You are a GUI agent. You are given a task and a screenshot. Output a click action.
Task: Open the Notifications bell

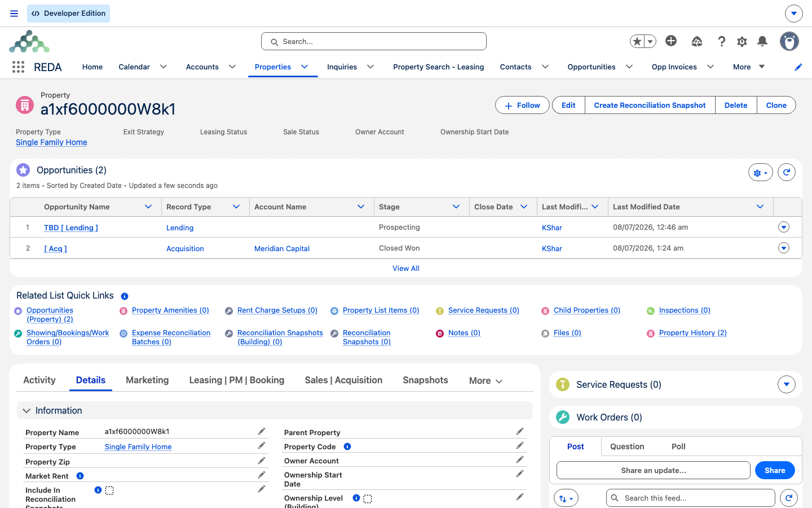tap(762, 41)
